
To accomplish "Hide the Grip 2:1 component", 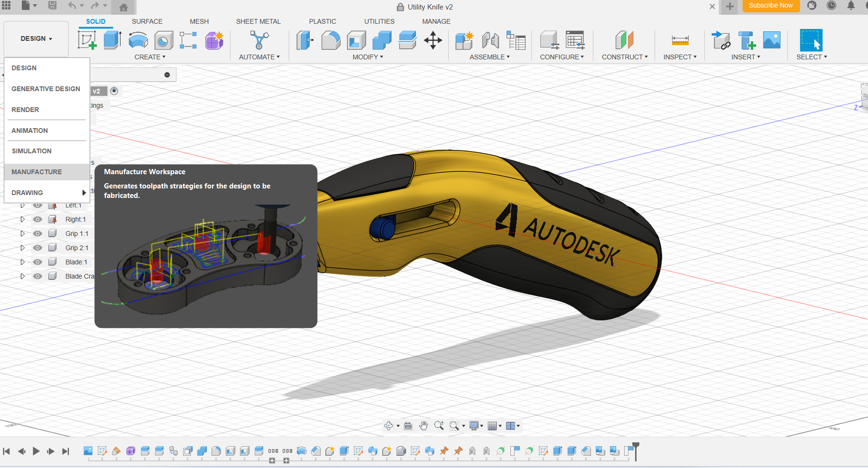I will coord(37,248).
